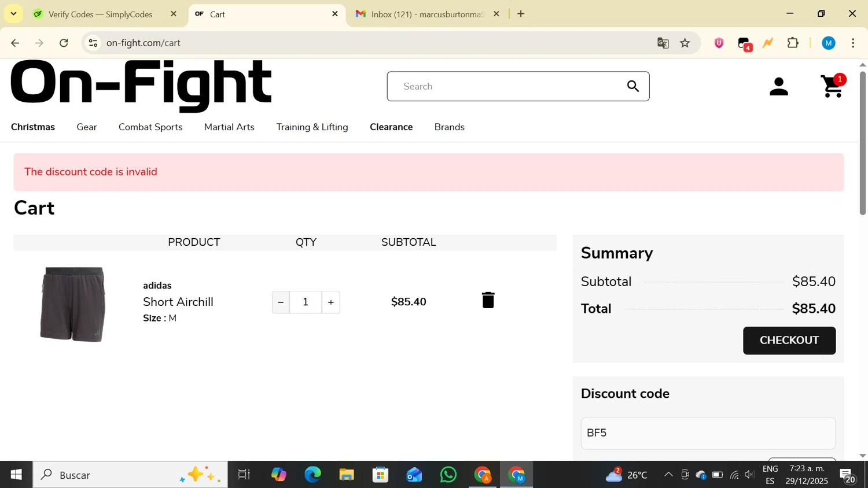Open the Training & Lifting menu
Screen dimensions: 868x488
point(312,127)
